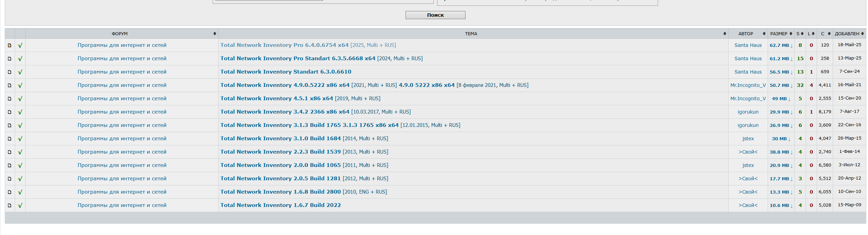Download the 13.3 MB torrent
The width and height of the screenshot is (868, 235).
(781, 192)
